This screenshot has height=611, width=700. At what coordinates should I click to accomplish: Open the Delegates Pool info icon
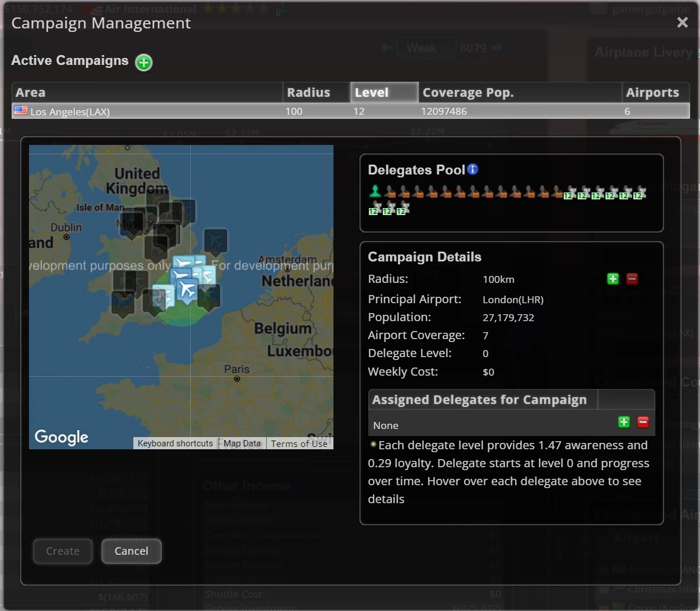[473, 169]
